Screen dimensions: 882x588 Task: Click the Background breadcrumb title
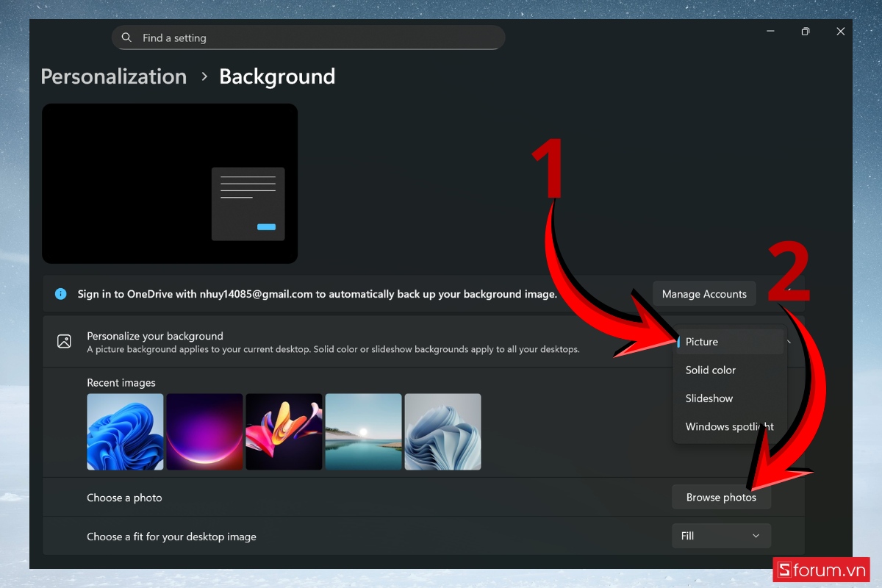(277, 76)
